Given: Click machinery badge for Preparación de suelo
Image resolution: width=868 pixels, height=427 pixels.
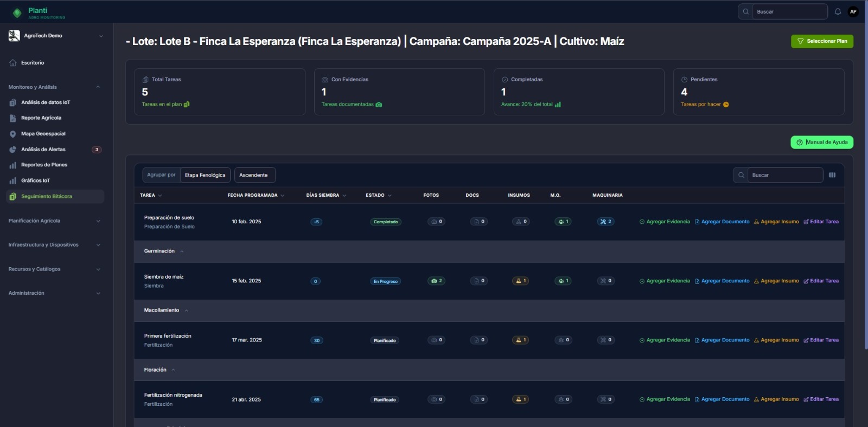Looking at the screenshot, I should point(605,222).
